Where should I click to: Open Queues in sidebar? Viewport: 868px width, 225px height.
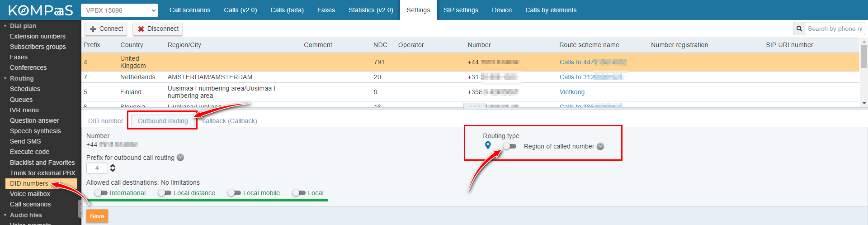pos(21,100)
